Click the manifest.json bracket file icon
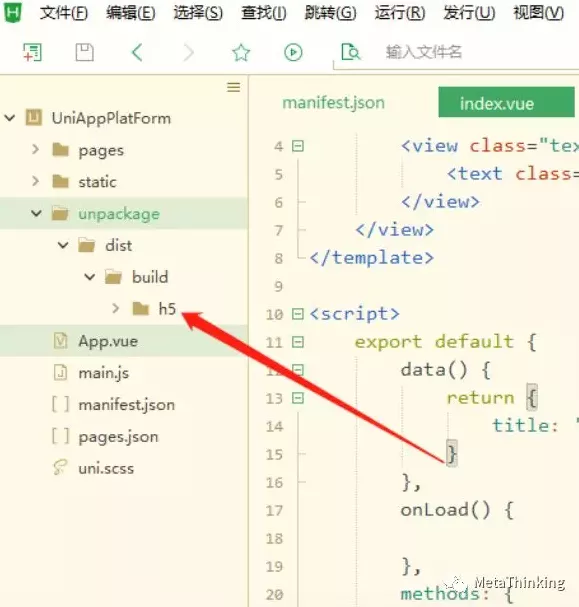 click(x=60, y=405)
